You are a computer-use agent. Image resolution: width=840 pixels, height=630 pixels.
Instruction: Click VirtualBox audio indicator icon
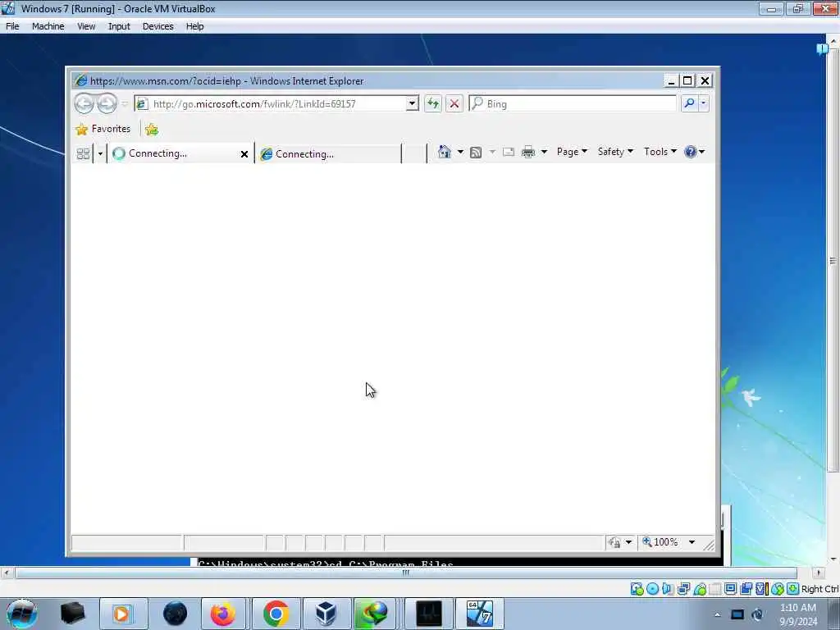668,589
